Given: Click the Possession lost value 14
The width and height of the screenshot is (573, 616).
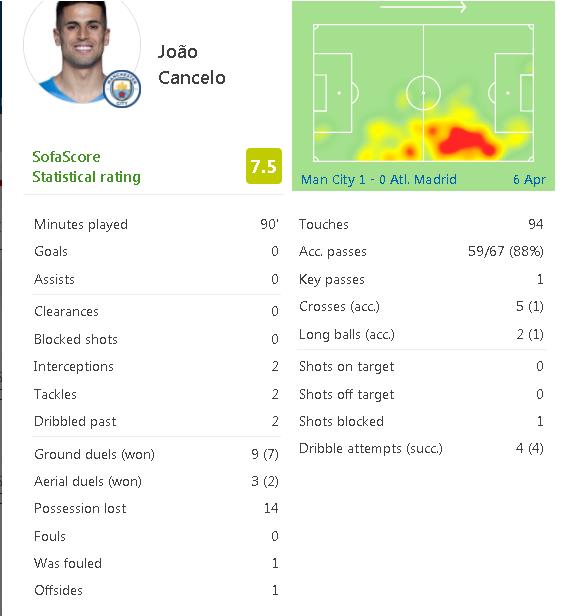Looking at the screenshot, I should pos(271,508).
